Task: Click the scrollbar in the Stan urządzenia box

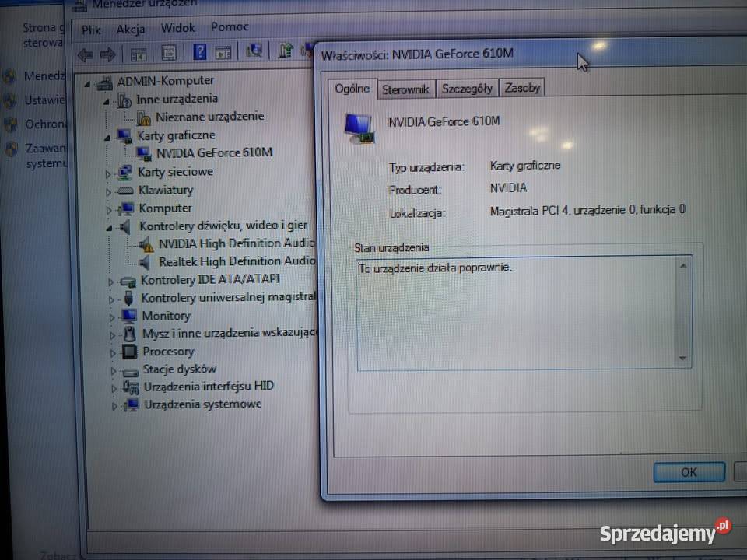Action: (x=684, y=311)
